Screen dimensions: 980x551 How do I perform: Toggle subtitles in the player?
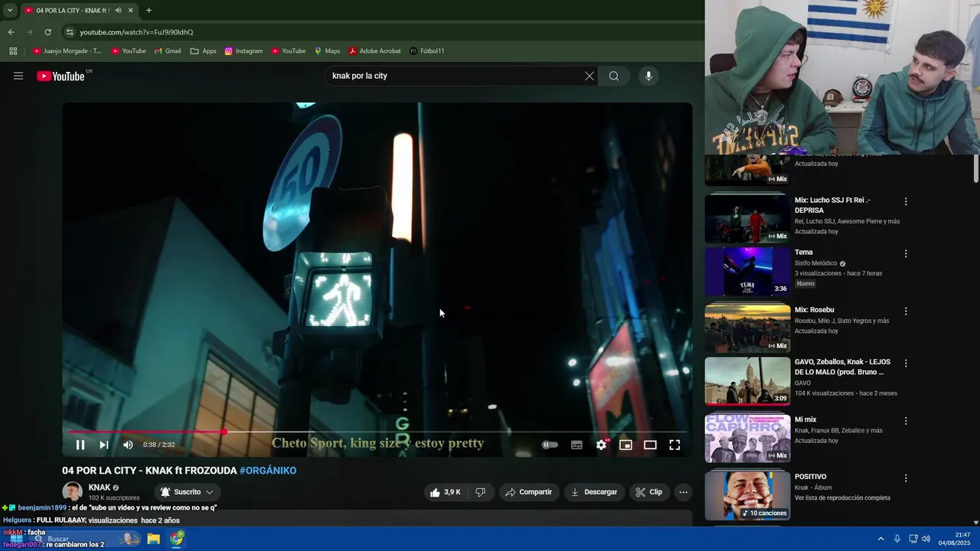(x=577, y=445)
